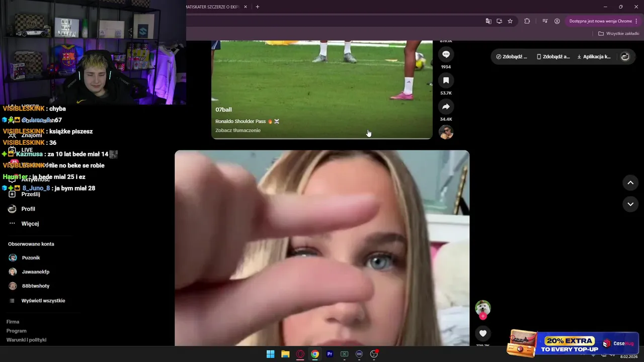The image size is (644, 362).
Task: Click the blonde girl video to pause
Action: point(322,248)
